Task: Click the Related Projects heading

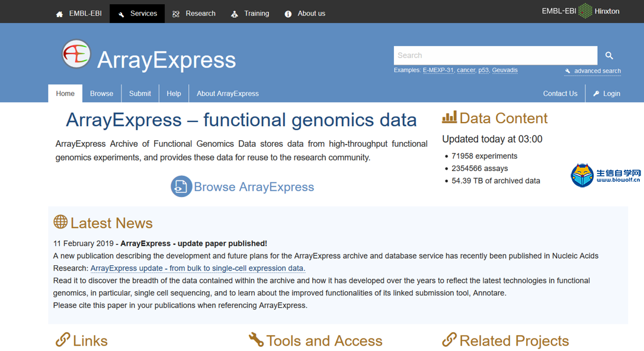Action: [514, 341]
